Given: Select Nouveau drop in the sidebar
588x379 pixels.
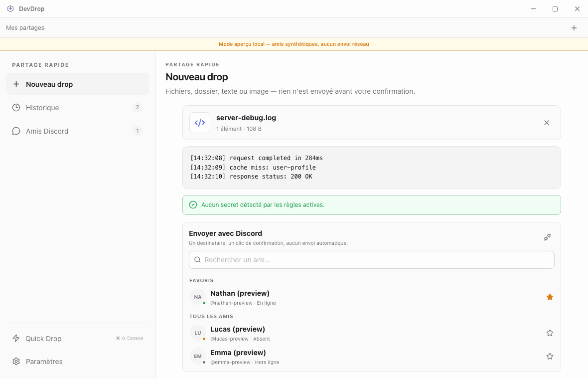Looking at the screenshot, I should 78,84.
